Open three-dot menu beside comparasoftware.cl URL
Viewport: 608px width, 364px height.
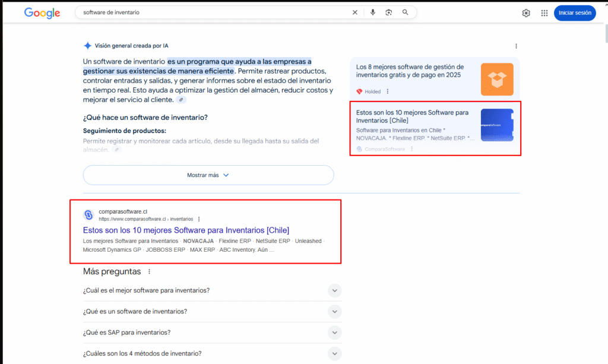[x=199, y=219]
